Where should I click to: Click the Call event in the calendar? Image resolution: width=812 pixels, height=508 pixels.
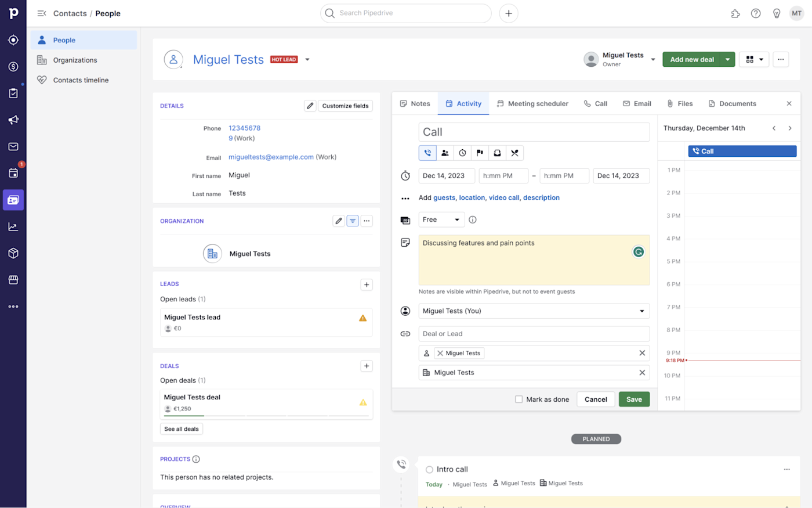pos(742,152)
